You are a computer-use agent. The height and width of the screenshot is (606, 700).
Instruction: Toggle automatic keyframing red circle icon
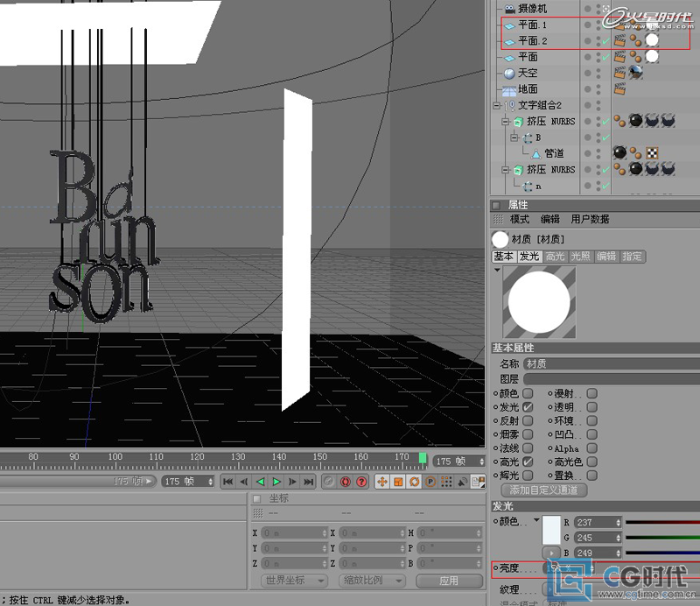tap(345, 482)
